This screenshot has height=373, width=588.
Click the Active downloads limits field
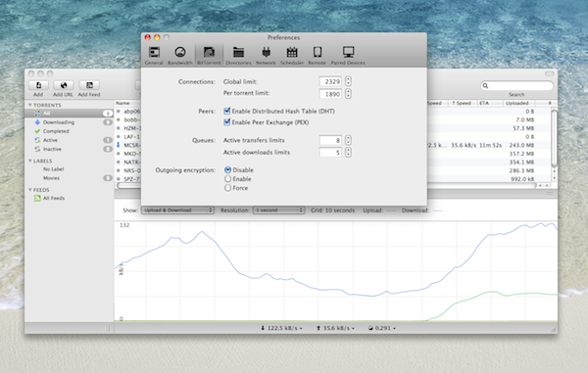tap(330, 152)
